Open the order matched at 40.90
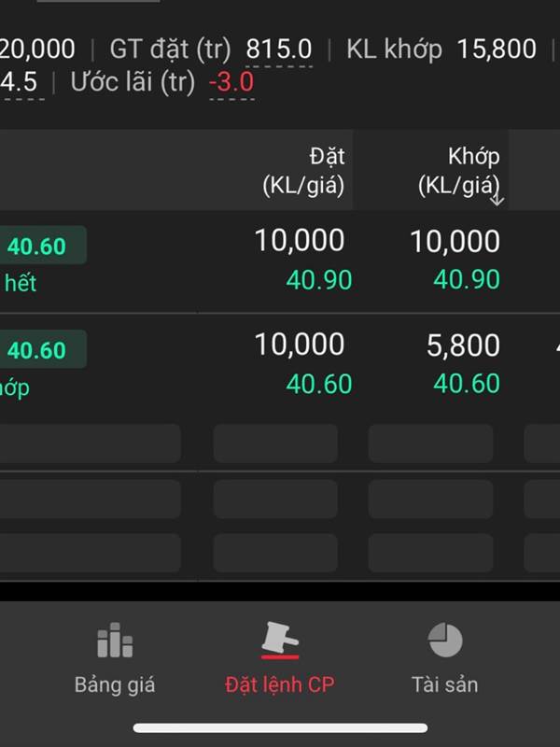Image resolution: width=560 pixels, height=747 pixels. [280, 261]
